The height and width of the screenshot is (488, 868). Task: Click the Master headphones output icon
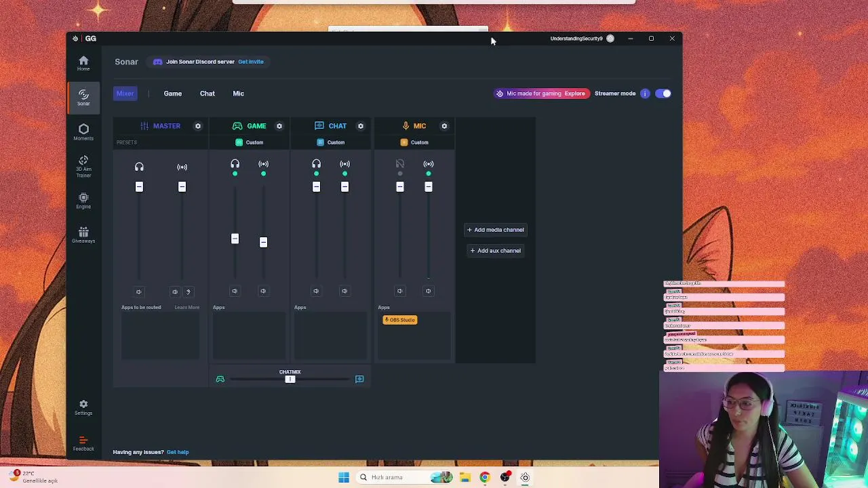point(139,167)
